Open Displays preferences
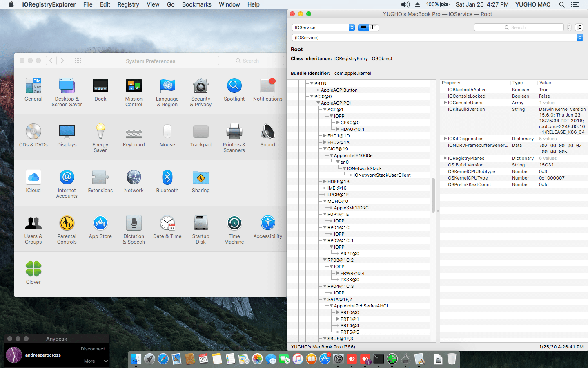 tap(67, 135)
